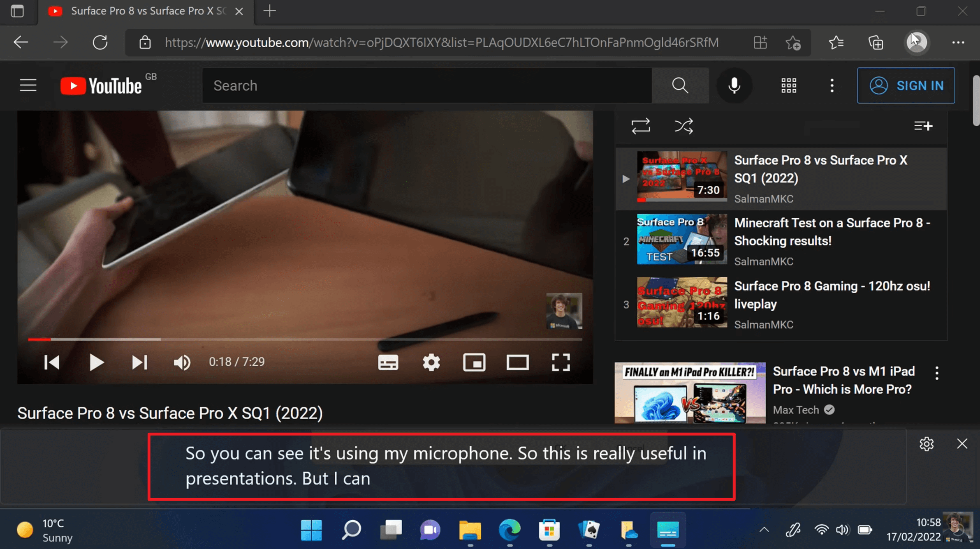Show hidden system tray icons chevron
This screenshot has height=549, width=980.
click(764, 530)
